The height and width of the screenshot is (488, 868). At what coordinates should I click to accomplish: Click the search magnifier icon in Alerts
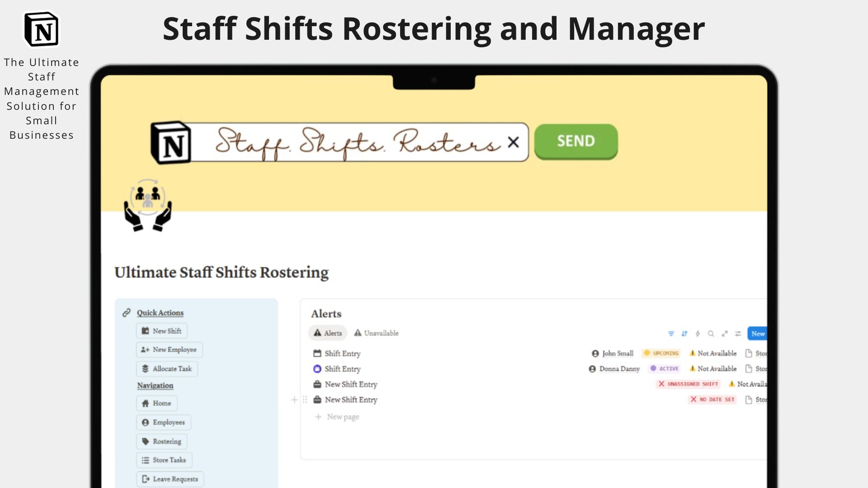point(711,333)
